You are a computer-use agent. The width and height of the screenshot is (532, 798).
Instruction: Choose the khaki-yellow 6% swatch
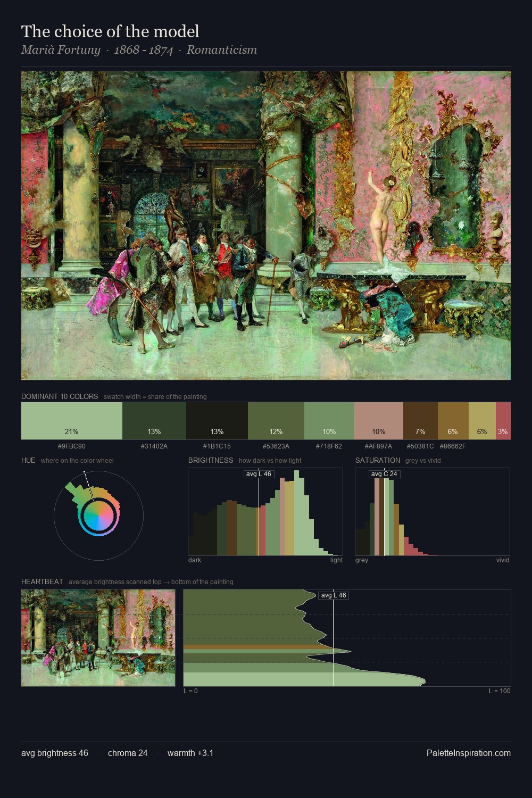pos(482,421)
